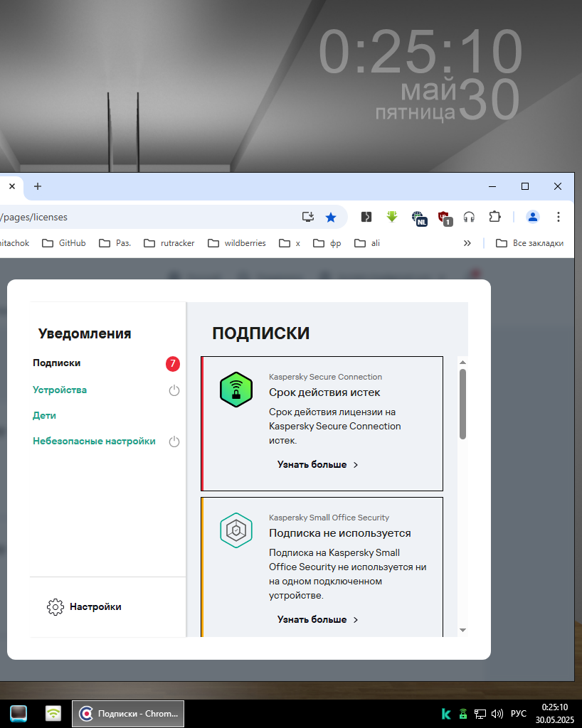Open the Extensions puzzle piece menu
The height and width of the screenshot is (728, 582).
pos(494,217)
